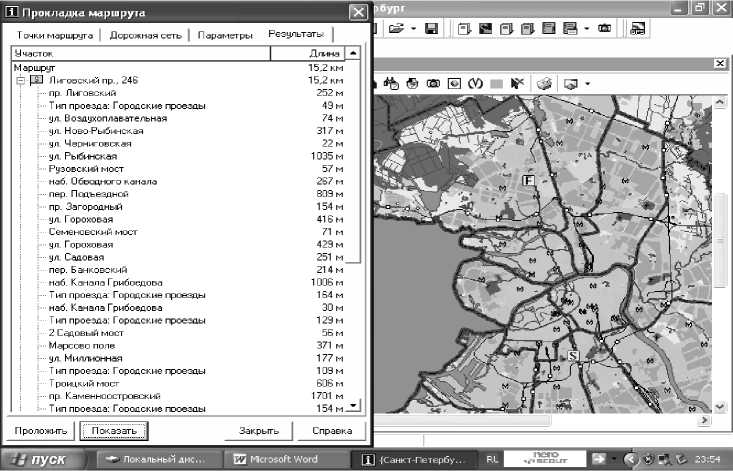Click the S flag marker on map
Image resolution: width=733 pixels, height=471 pixels.
click(x=573, y=355)
